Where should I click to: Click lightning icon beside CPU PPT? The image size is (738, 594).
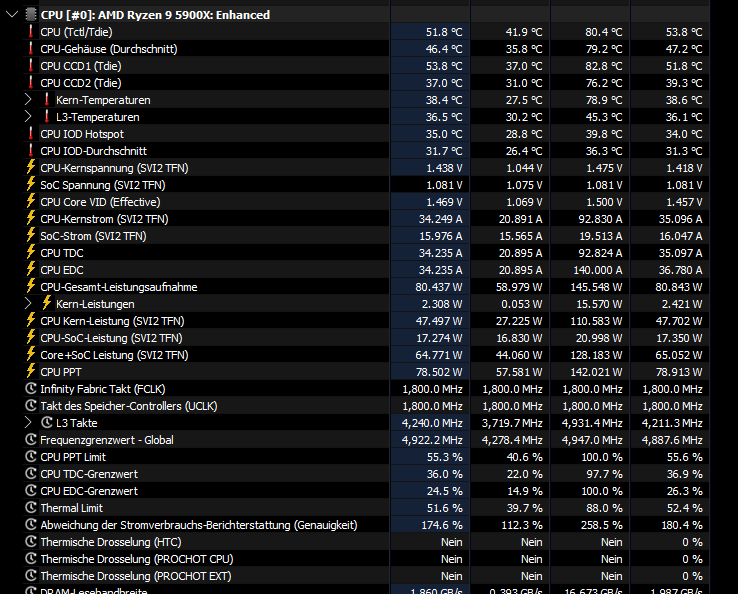click(x=31, y=371)
